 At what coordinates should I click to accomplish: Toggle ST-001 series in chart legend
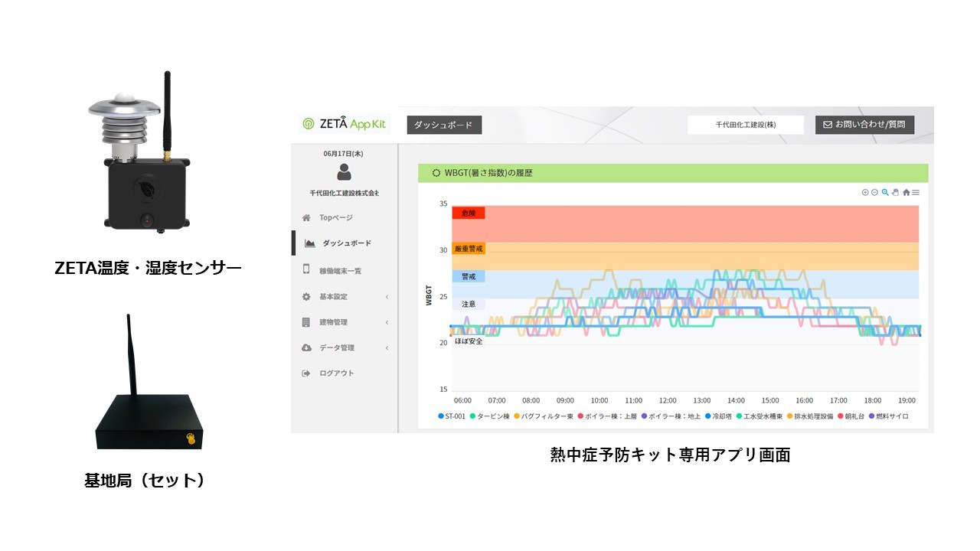point(452,416)
